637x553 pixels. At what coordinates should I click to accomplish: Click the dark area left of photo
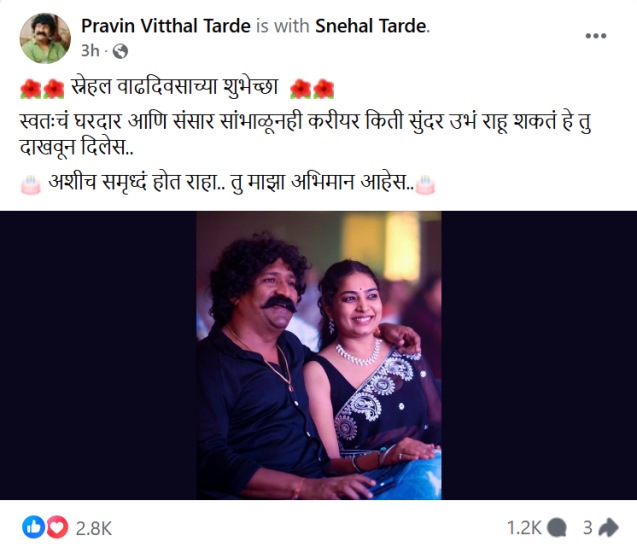point(98,355)
